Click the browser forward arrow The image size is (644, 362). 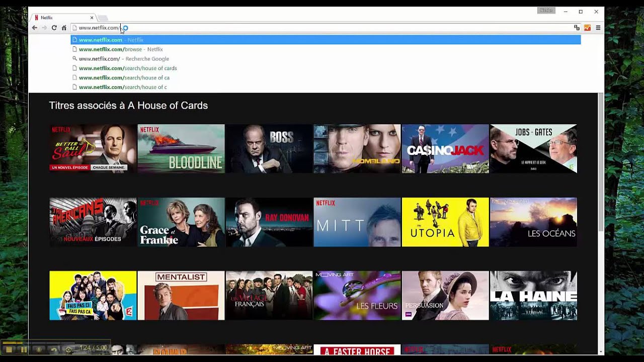pos(44,28)
